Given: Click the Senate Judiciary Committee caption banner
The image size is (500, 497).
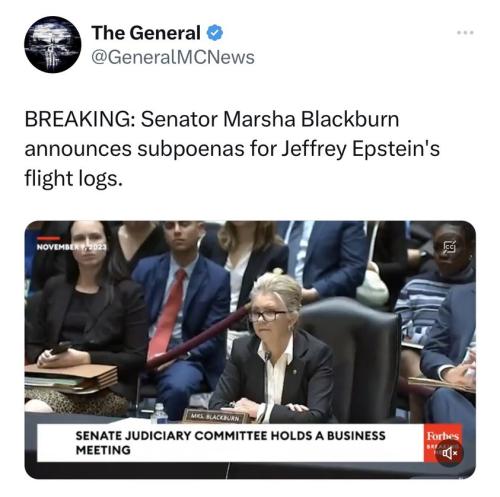Looking at the screenshot, I should click(230, 443).
